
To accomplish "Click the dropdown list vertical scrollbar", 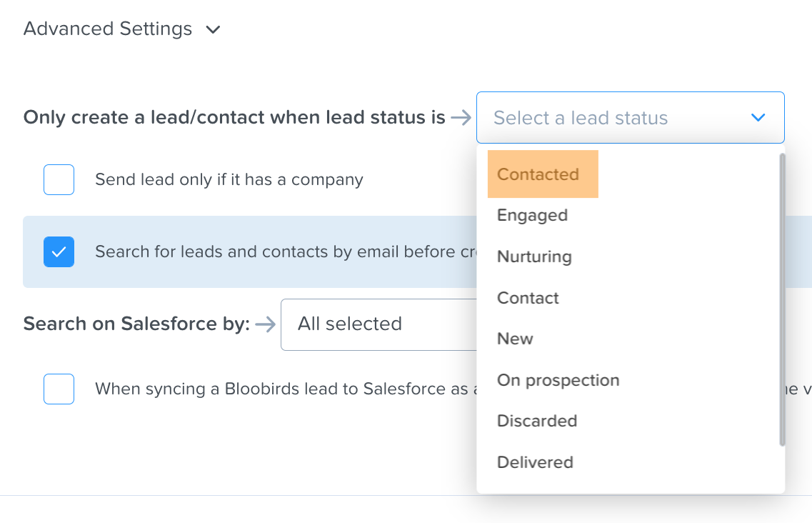I will click(782, 299).
